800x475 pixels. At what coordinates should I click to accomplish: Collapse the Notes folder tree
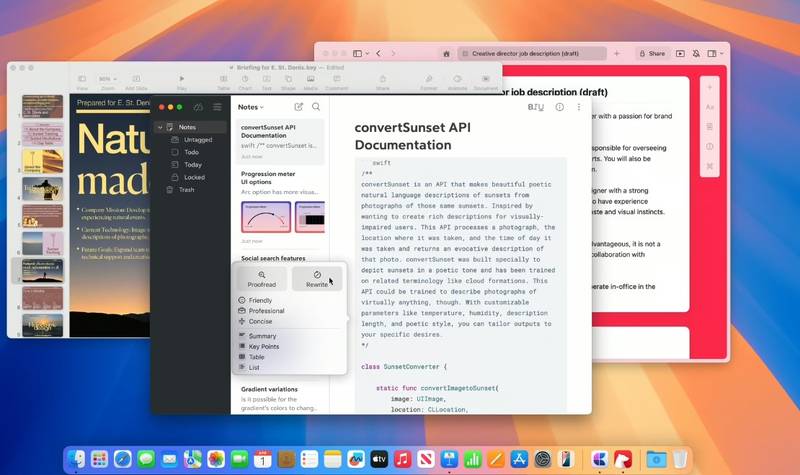tap(160, 127)
